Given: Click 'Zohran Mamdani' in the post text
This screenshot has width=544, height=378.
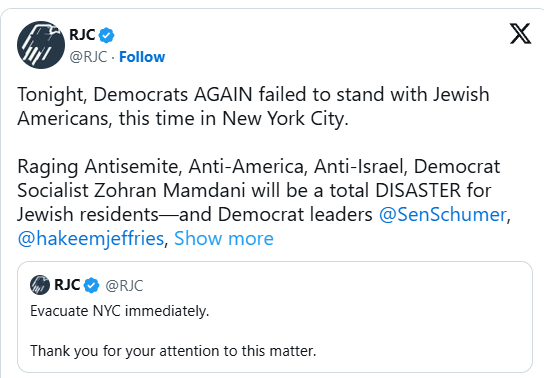Looking at the screenshot, I should [170, 190].
